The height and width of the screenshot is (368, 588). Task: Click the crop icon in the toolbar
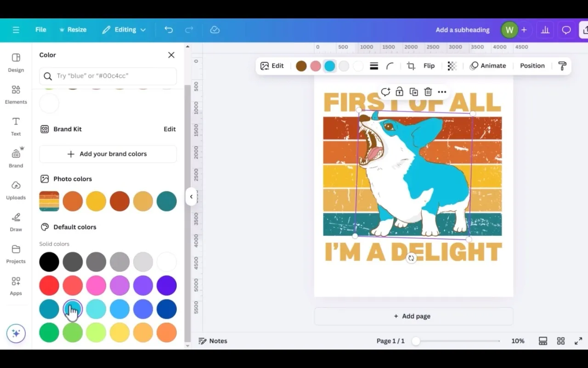(x=411, y=66)
